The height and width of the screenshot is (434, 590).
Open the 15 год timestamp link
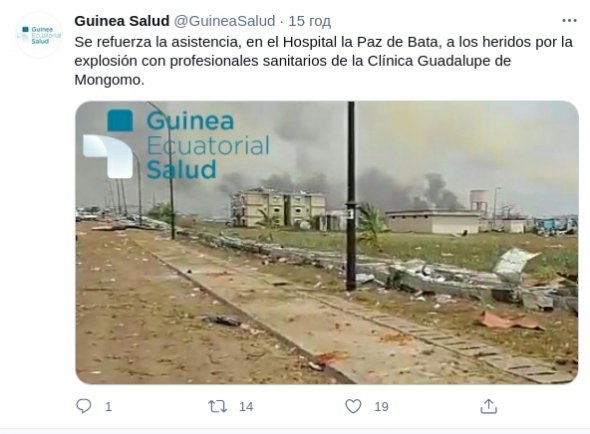(309, 21)
